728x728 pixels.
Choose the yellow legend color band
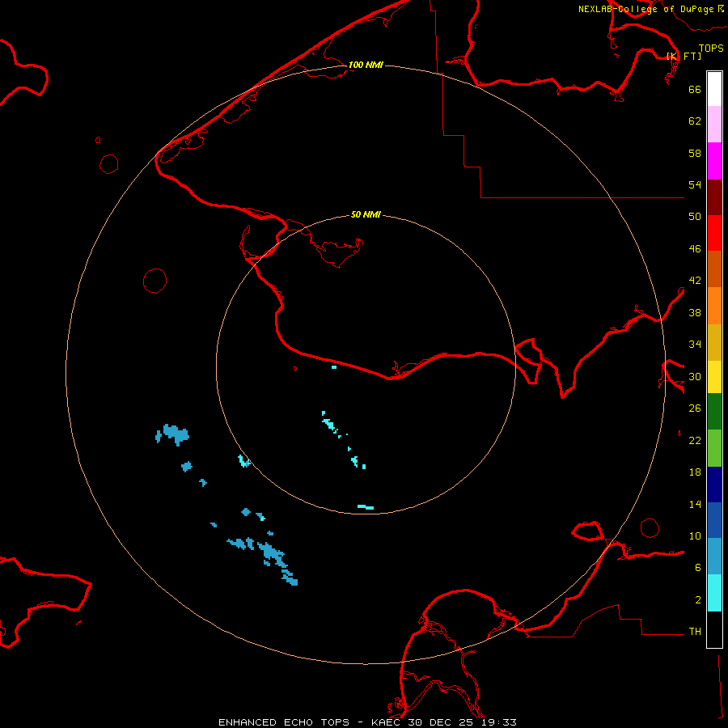714,377
